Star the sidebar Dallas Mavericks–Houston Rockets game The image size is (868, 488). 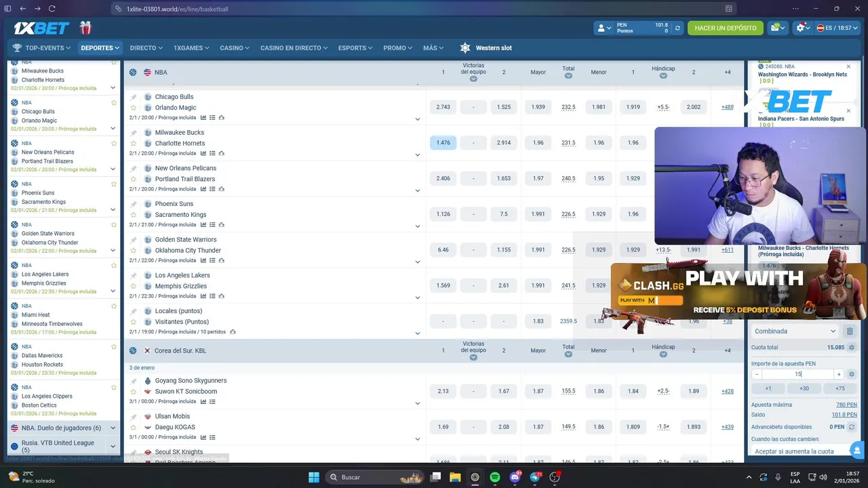[x=114, y=347]
